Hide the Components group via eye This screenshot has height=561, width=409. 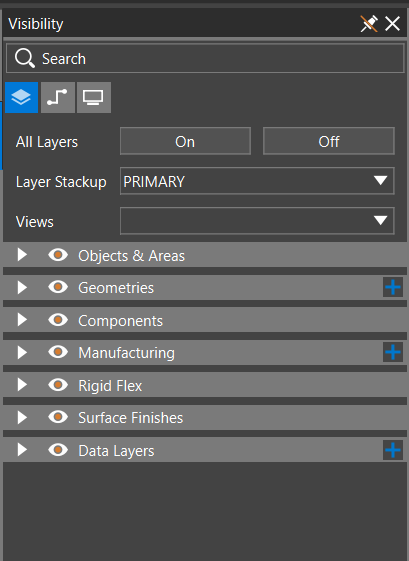[58, 320]
